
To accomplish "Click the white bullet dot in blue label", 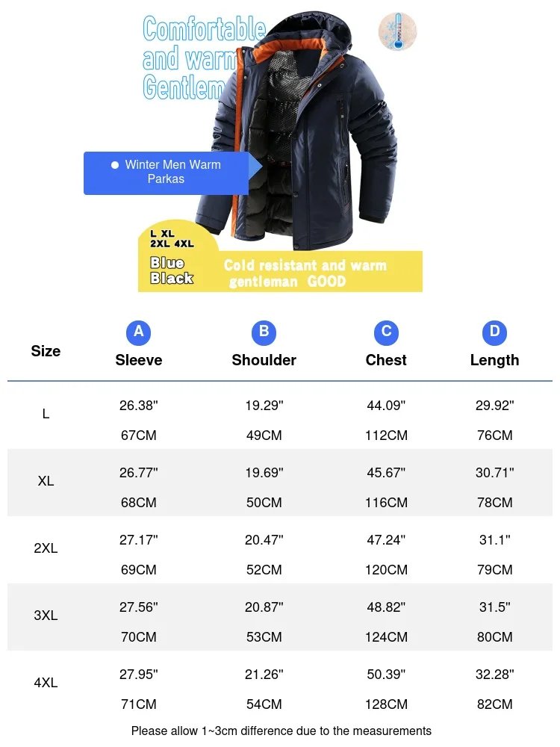I will tap(115, 165).
